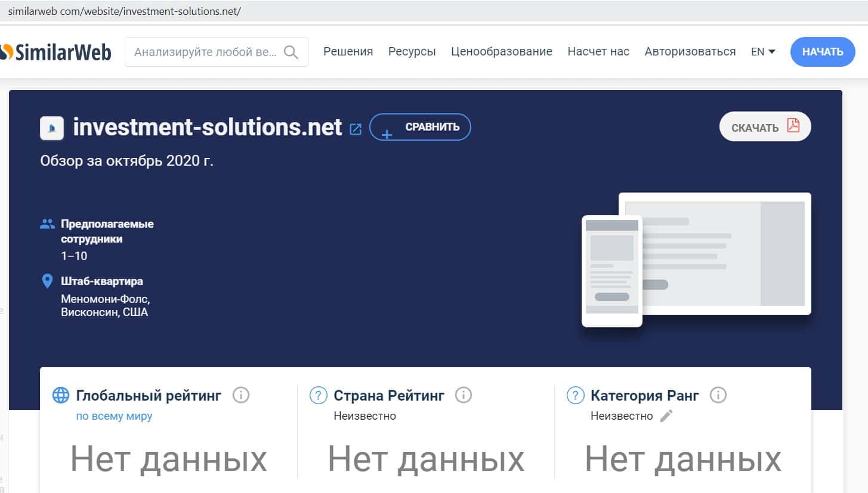Click Нет данных under Глобальный рейтинг
This screenshot has width=868, height=493.
point(169,459)
